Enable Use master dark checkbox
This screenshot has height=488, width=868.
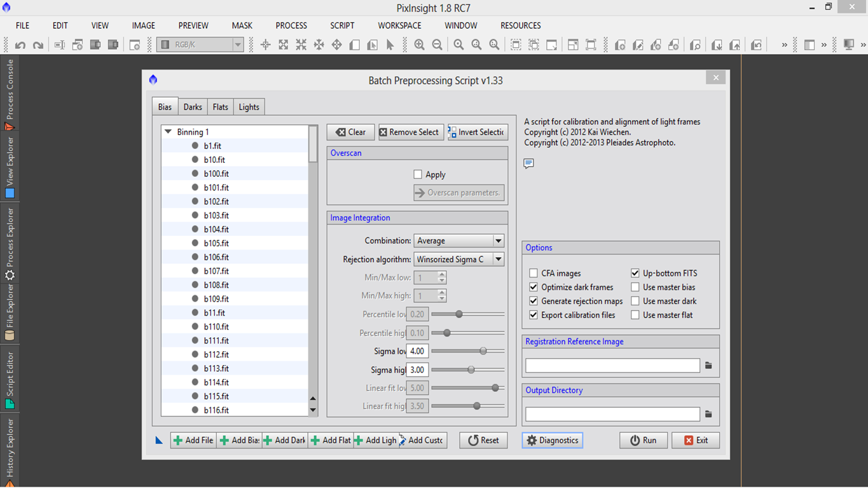click(x=635, y=301)
